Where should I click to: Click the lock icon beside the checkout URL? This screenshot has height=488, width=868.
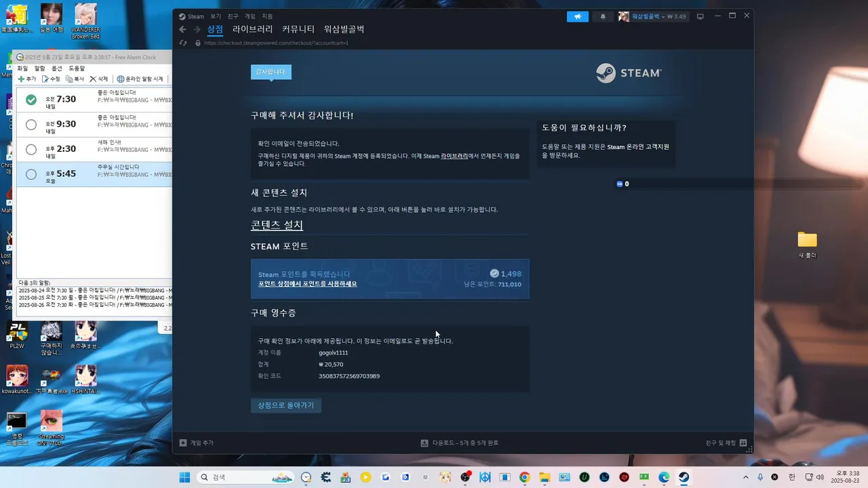198,43
